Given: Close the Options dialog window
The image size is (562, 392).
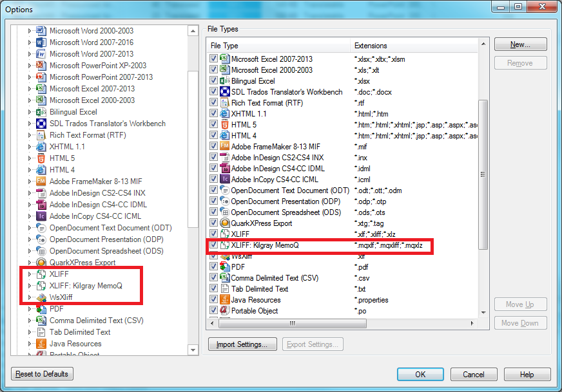Looking at the screenshot, I should click(542, 6).
